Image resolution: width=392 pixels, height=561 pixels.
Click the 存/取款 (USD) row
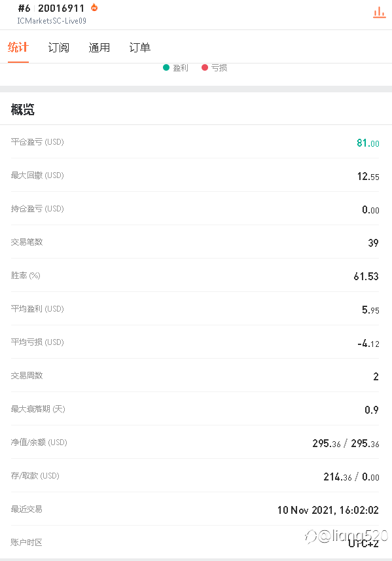pos(195,475)
